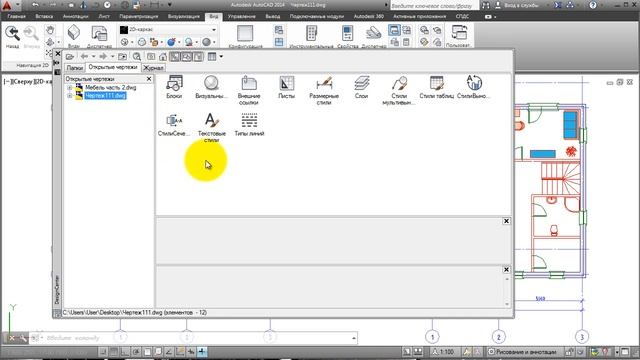
Task: Open the command line history dropdown arrow
Action: point(353,338)
